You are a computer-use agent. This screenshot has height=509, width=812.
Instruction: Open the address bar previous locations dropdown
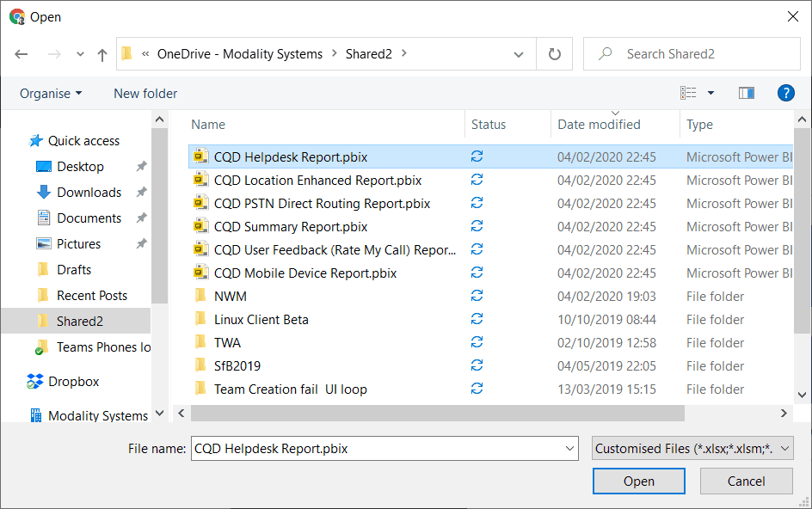[x=519, y=54]
